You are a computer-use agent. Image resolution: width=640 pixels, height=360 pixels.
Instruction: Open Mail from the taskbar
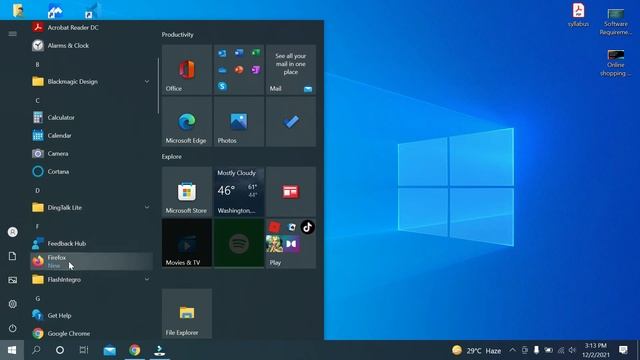click(x=109, y=350)
